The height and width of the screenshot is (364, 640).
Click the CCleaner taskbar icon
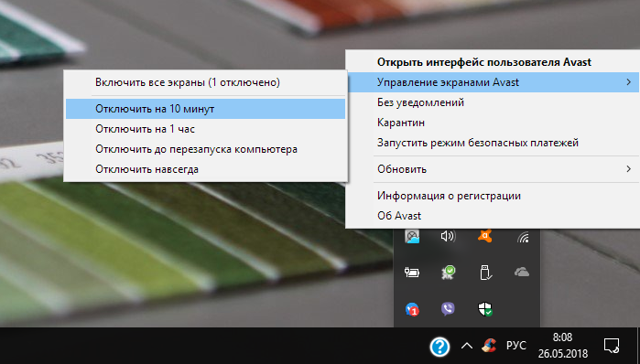coord(489,346)
